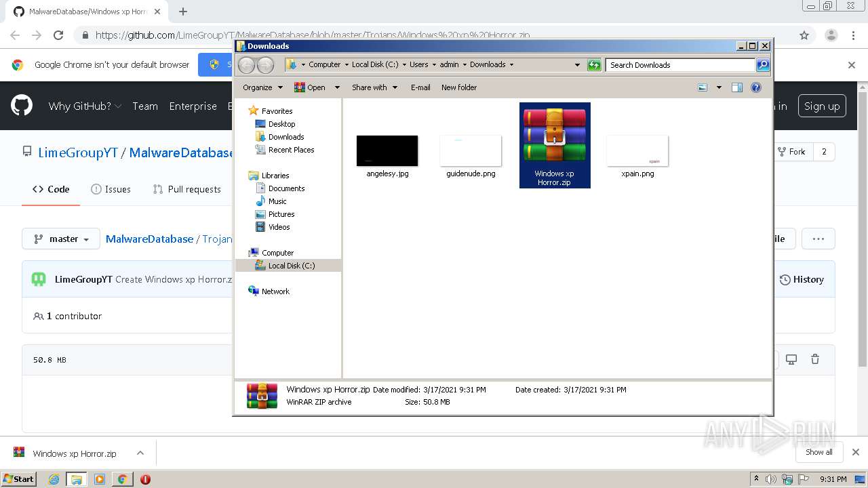
Task: Click Chrome's back arrow
Action: click(15, 35)
